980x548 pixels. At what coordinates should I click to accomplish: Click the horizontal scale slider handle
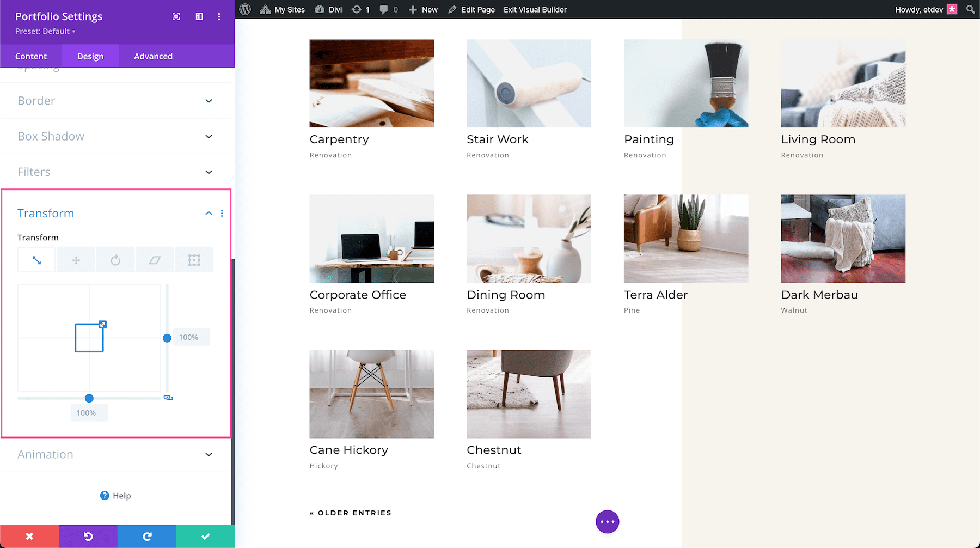[89, 398]
